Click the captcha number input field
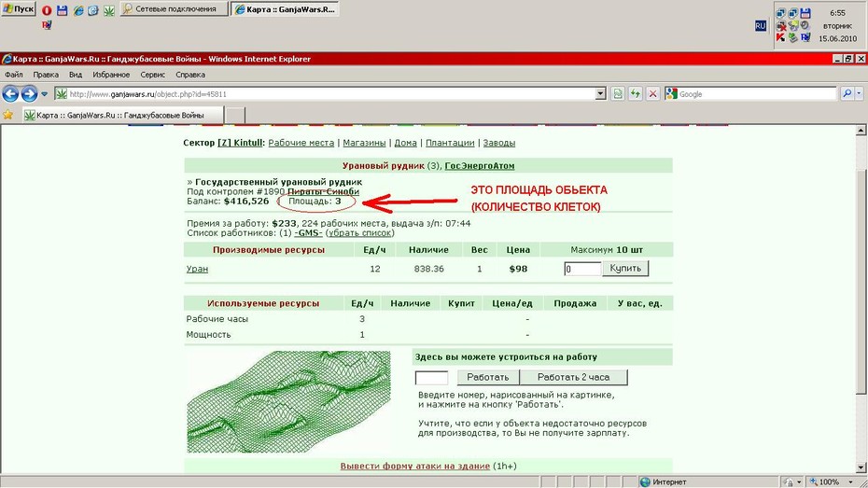868x488 pixels. 432,378
